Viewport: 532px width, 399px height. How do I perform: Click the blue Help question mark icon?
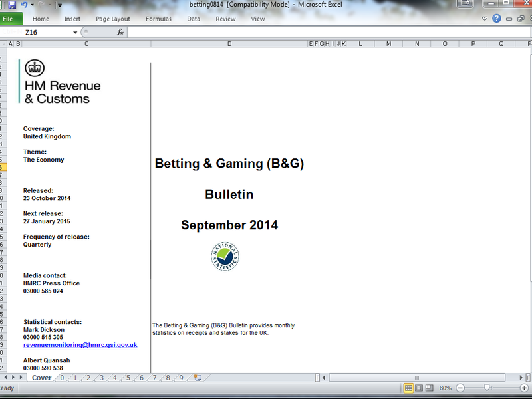pos(496,19)
